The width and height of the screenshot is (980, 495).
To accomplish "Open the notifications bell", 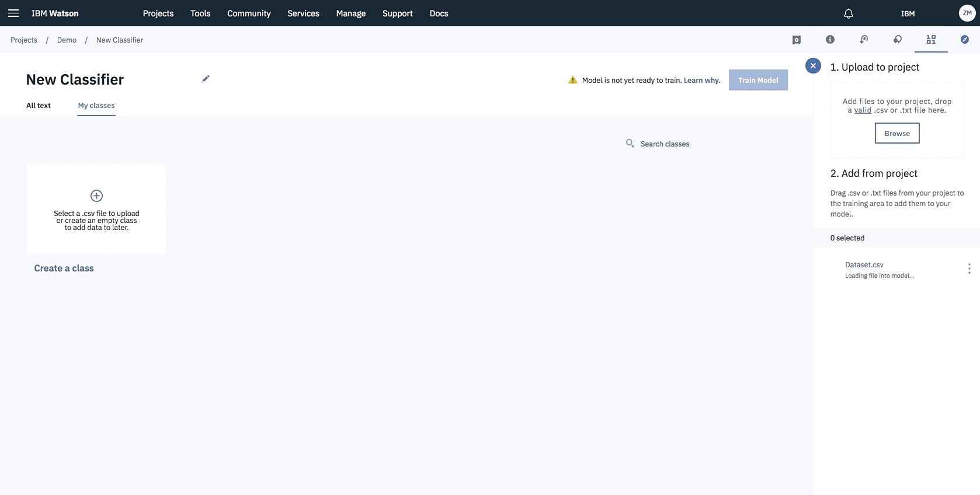I will [x=849, y=13].
